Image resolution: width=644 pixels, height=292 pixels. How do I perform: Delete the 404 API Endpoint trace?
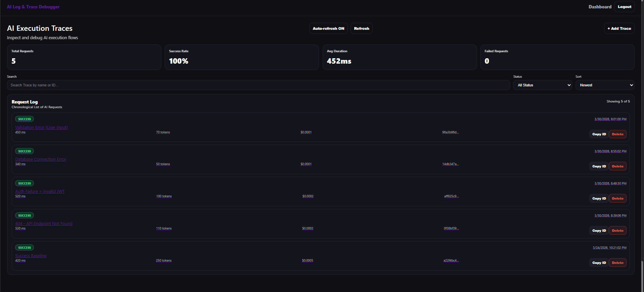(618, 231)
